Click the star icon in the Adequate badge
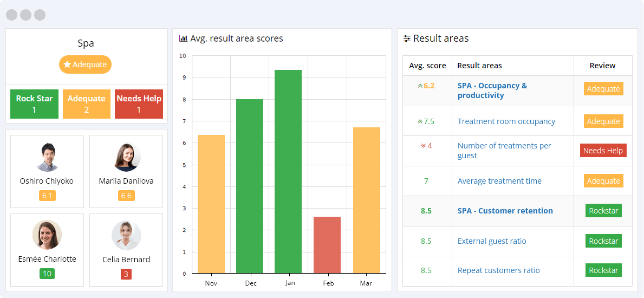Viewport: 644px width, 298px height. coord(67,64)
